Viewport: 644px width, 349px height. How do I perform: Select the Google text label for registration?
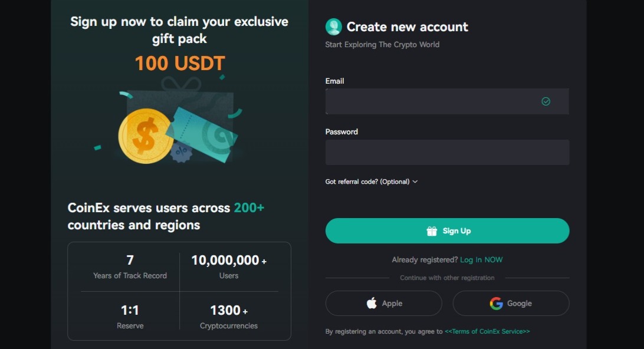point(520,303)
